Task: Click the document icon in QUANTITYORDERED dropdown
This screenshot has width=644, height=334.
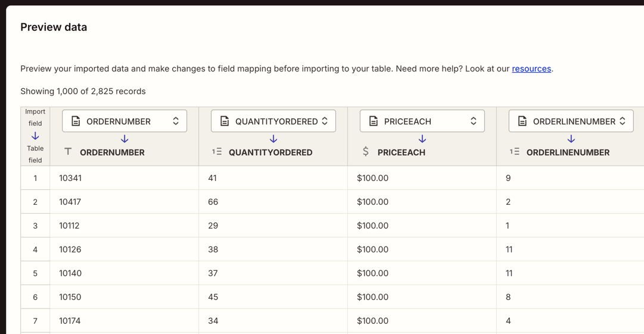Action: point(225,121)
